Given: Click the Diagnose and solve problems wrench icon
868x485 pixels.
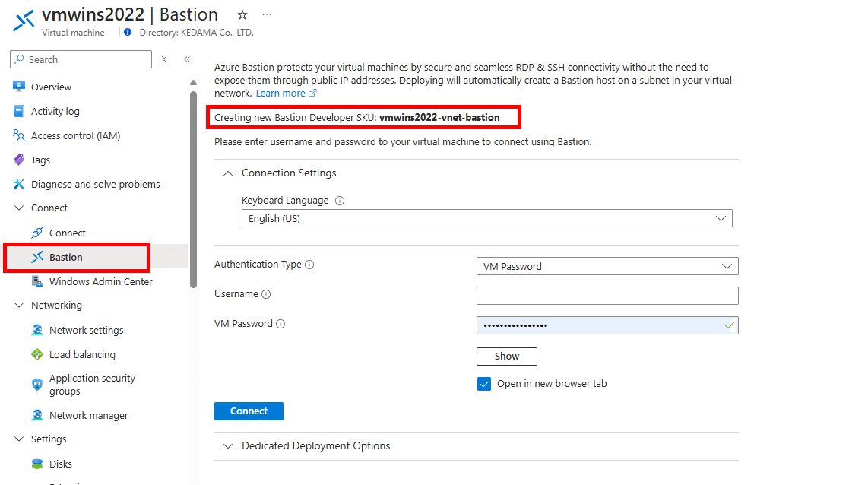Looking at the screenshot, I should coord(19,184).
